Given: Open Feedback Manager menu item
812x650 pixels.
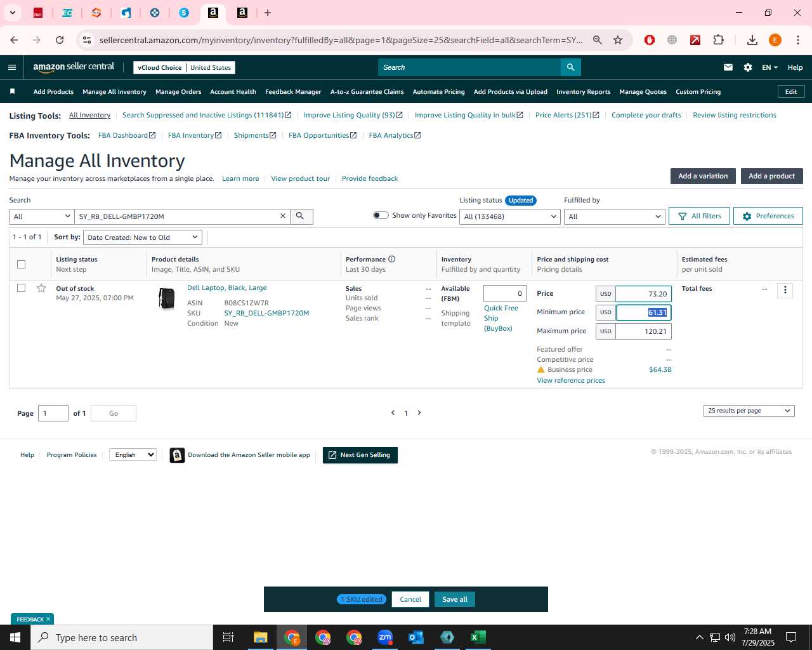Looking at the screenshot, I should coord(293,92).
